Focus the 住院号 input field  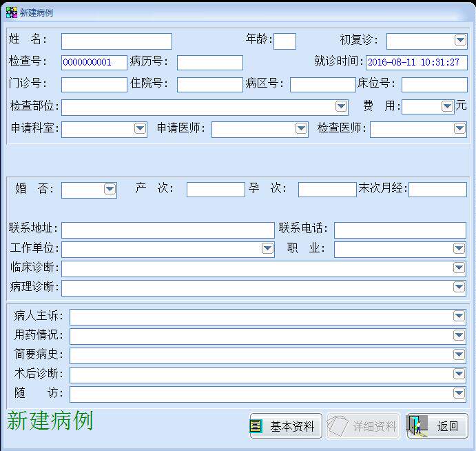click(210, 85)
